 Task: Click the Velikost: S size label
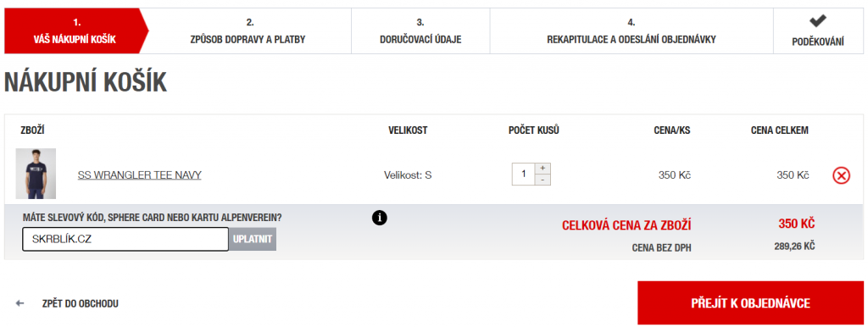click(408, 175)
